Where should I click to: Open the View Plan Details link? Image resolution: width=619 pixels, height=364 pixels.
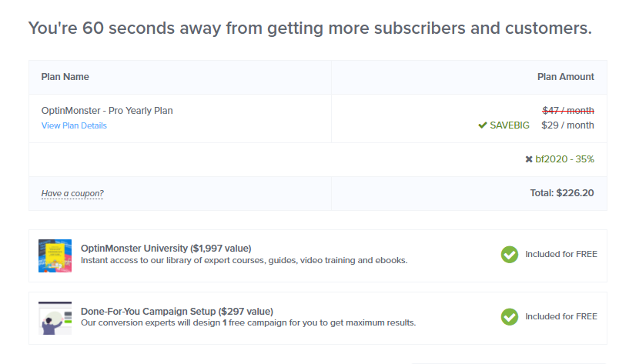[x=74, y=125]
